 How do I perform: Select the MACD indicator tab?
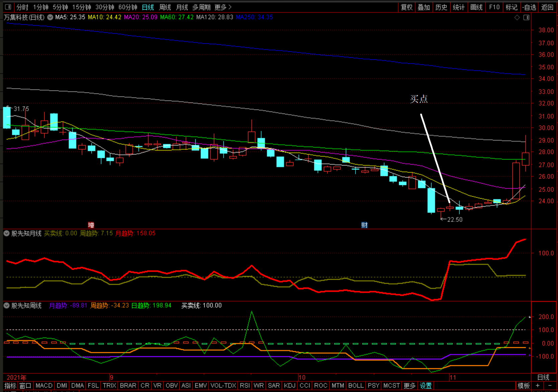point(44,386)
